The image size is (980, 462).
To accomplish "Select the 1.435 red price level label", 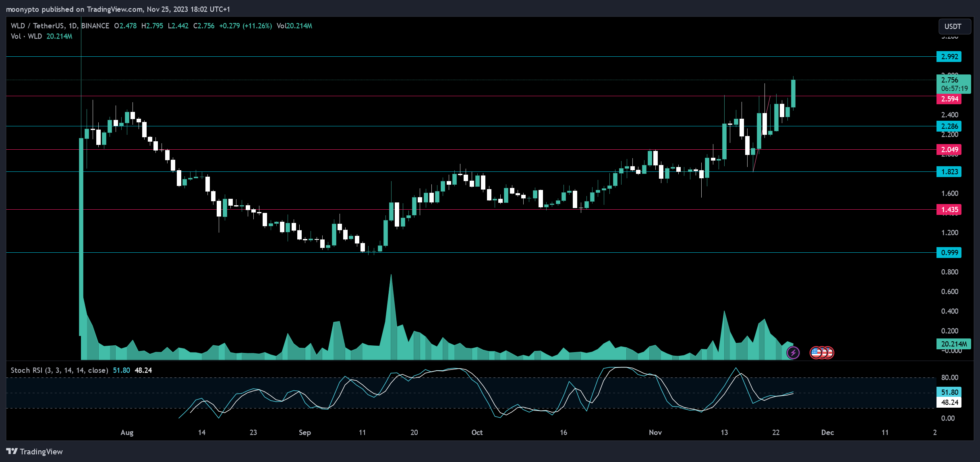I will click(x=949, y=210).
